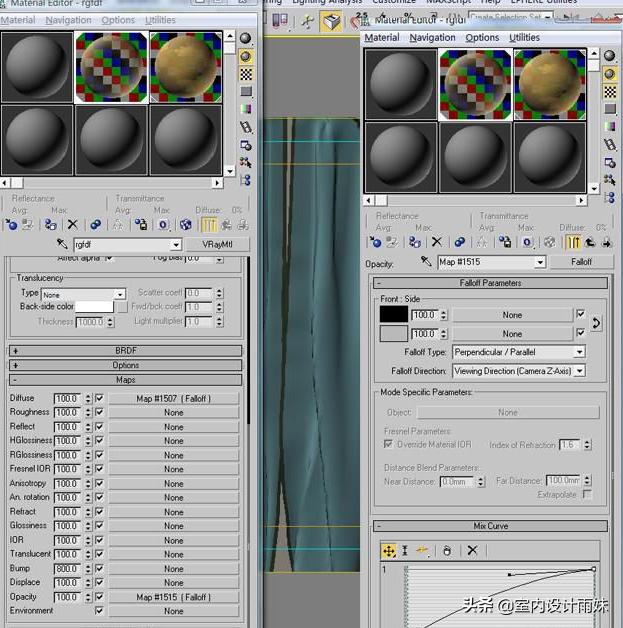The image size is (623, 628).
Task: Open material name rgfdf dropdown
Action: coord(176,244)
